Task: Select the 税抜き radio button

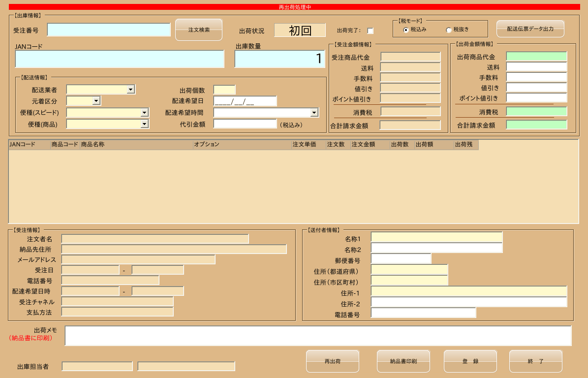Action: coord(448,30)
